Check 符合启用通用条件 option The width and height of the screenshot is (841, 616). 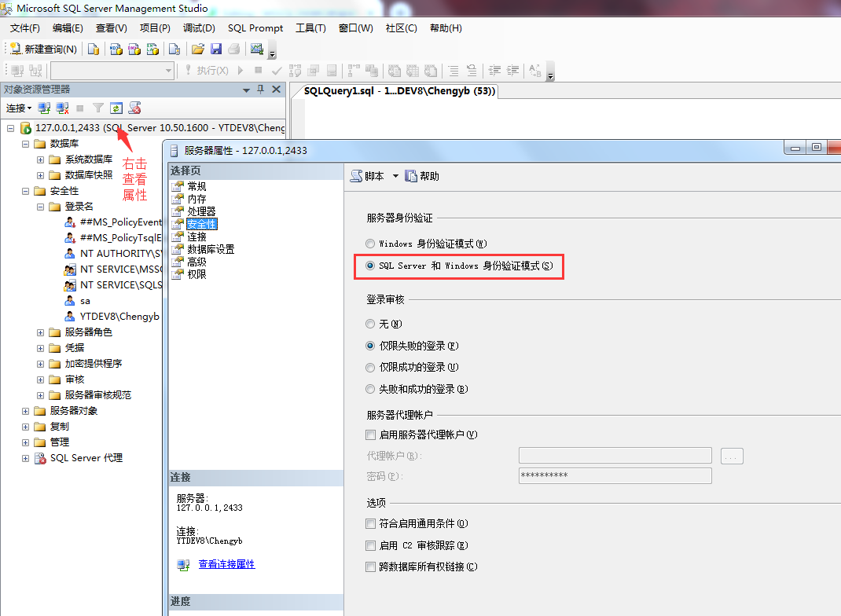(x=370, y=524)
